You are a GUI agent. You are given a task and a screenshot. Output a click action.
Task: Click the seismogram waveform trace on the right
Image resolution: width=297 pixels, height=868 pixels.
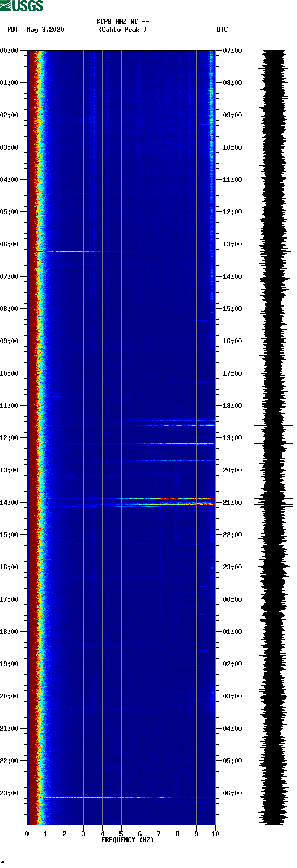pyautogui.click(x=274, y=437)
